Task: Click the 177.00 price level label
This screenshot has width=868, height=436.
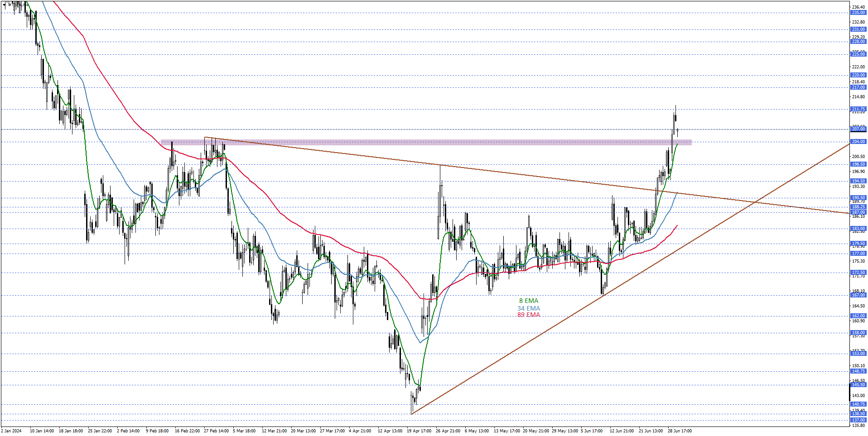Action: tap(858, 254)
